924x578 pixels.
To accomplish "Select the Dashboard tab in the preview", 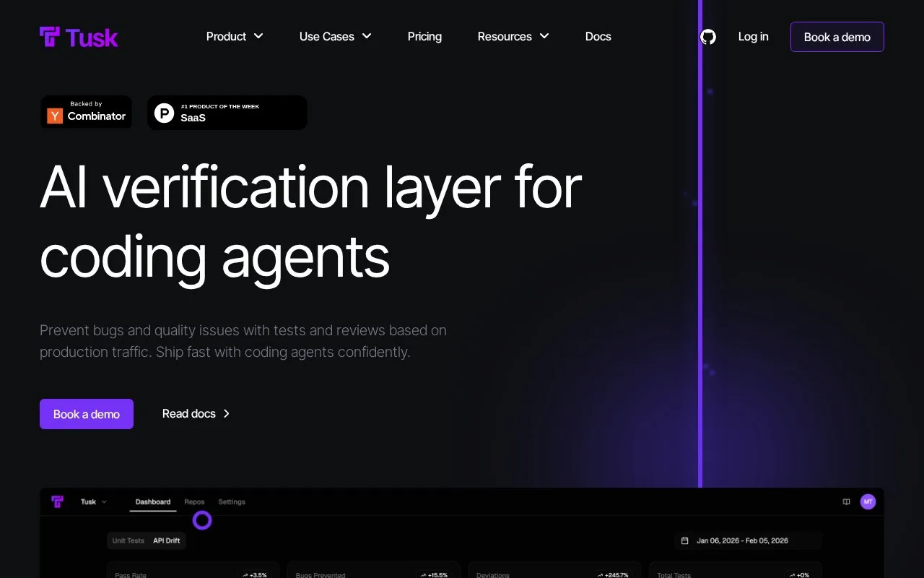I will click(x=153, y=501).
